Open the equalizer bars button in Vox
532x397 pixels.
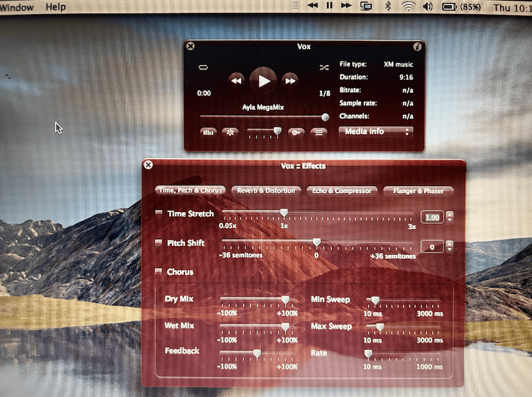click(x=208, y=132)
